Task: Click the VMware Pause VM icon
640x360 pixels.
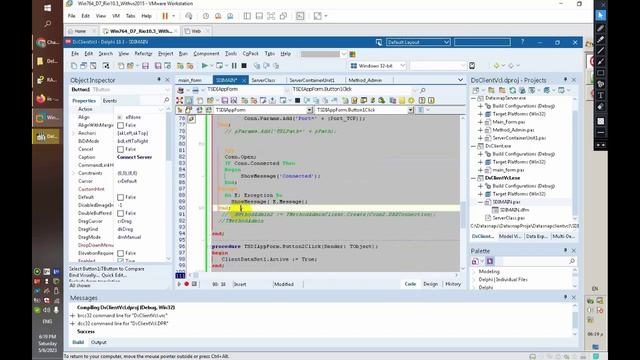Action: tap(165, 16)
